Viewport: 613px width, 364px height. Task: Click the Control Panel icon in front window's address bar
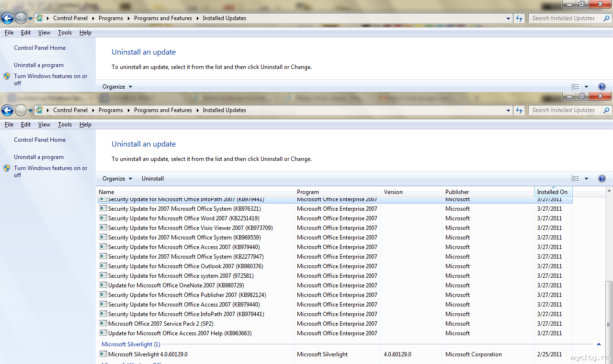point(40,110)
